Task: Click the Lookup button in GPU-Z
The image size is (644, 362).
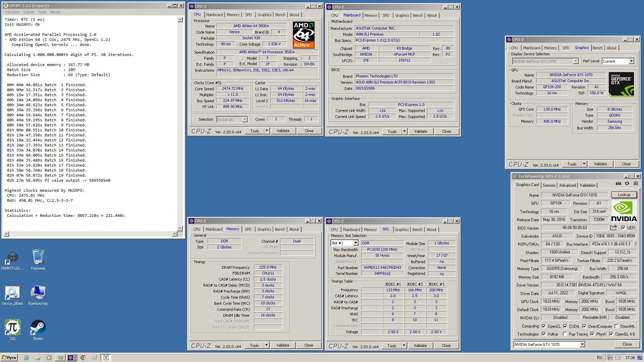Action: click(x=624, y=195)
